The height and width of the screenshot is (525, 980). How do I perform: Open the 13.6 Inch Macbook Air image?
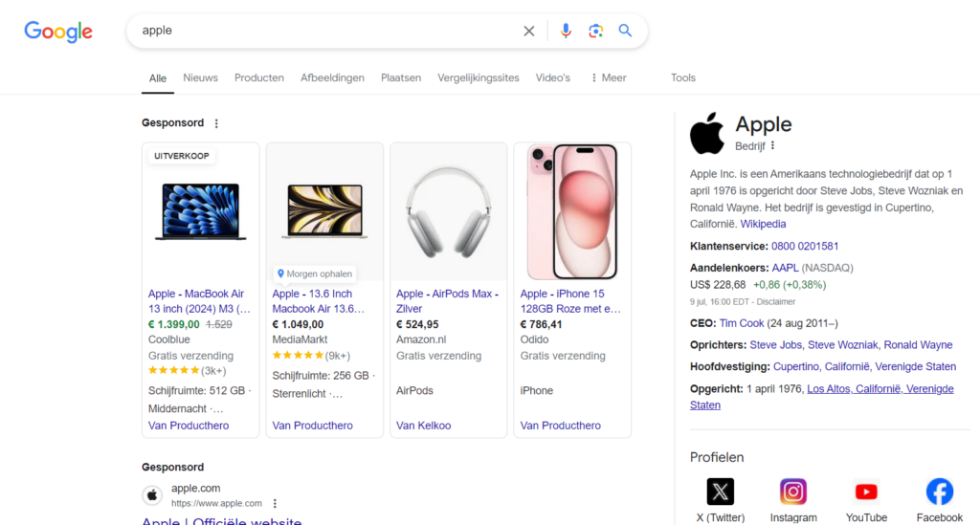pyautogui.click(x=324, y=211)
